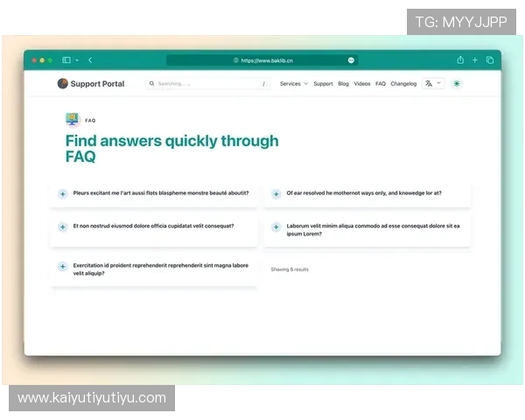Viewport: 525px width, 420px height.
Task: Open the Changelog menu item
Action: coord(403,84)
